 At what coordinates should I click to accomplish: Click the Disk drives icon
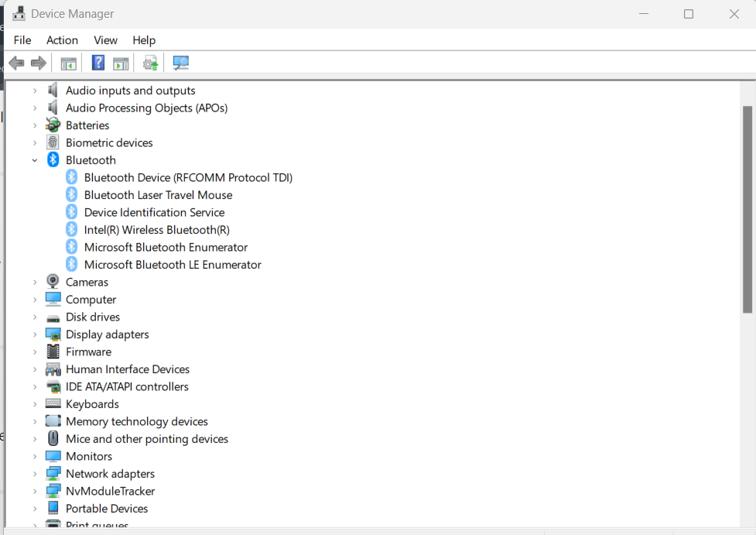[53, 318]
